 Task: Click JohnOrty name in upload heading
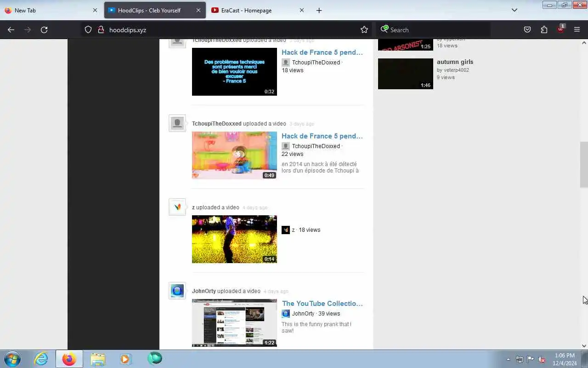click(x=204, y=291)
